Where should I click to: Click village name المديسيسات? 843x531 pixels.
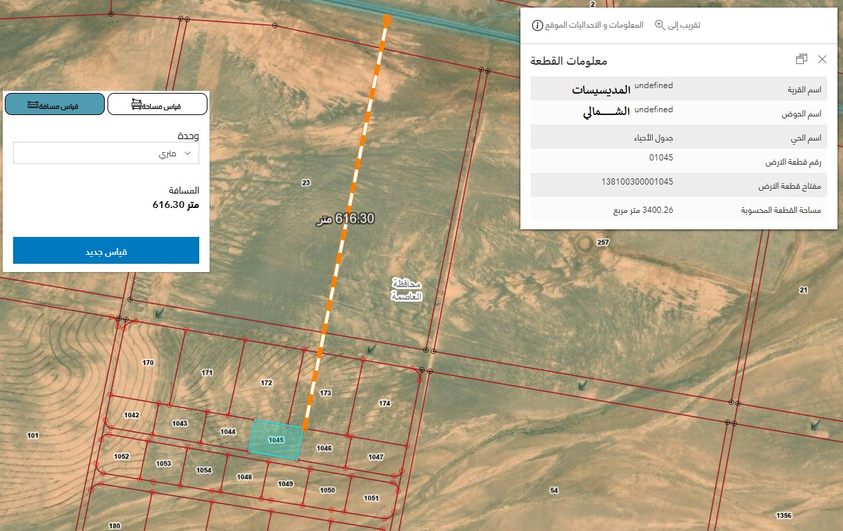pyautogui.click(x=601, y=90)
